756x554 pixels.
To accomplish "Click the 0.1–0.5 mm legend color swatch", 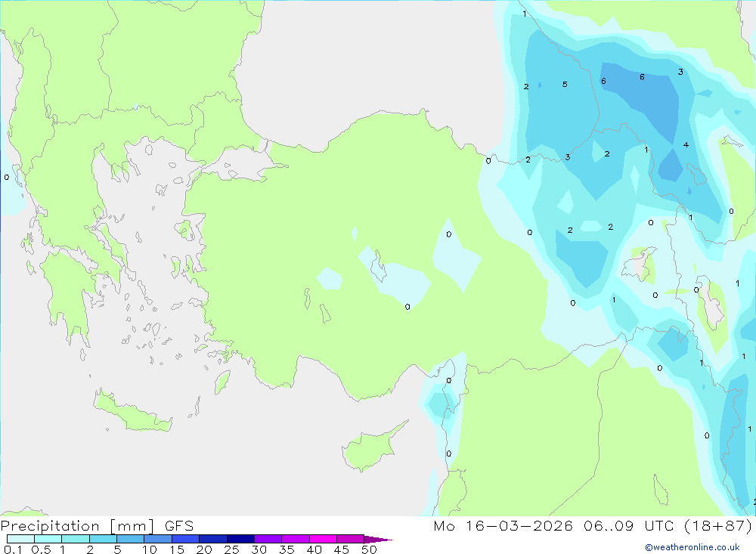I will (20, 539).
